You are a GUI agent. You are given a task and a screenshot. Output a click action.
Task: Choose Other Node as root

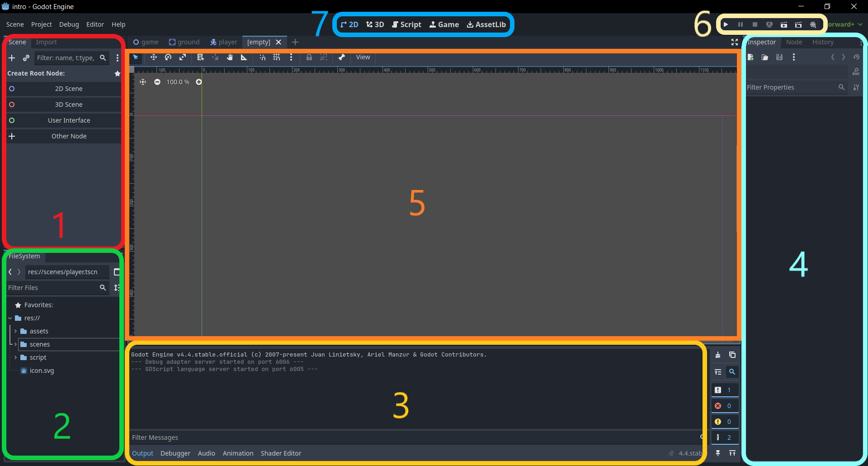64,136
